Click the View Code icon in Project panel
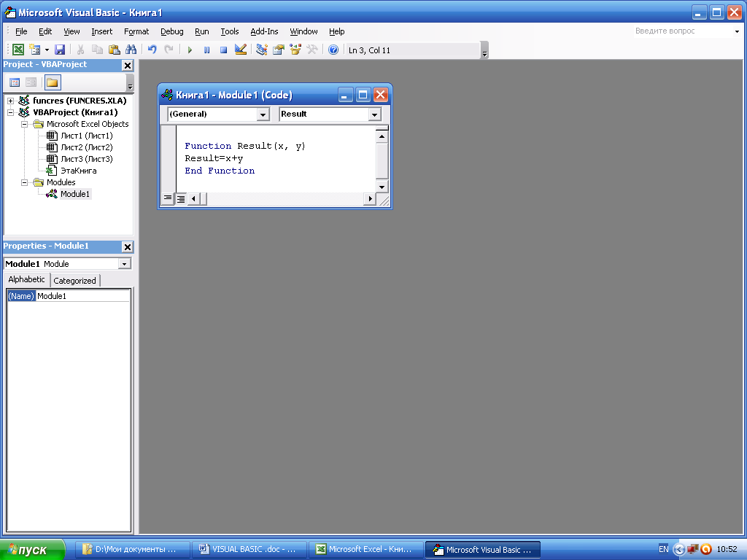Image resolution: width=747 pixels, height=560 pixels. (15, 82)
